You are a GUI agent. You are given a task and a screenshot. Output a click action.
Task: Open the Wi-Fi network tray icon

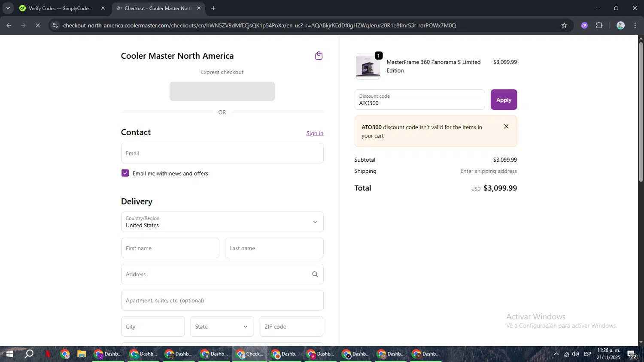click(x=566, y=354)
